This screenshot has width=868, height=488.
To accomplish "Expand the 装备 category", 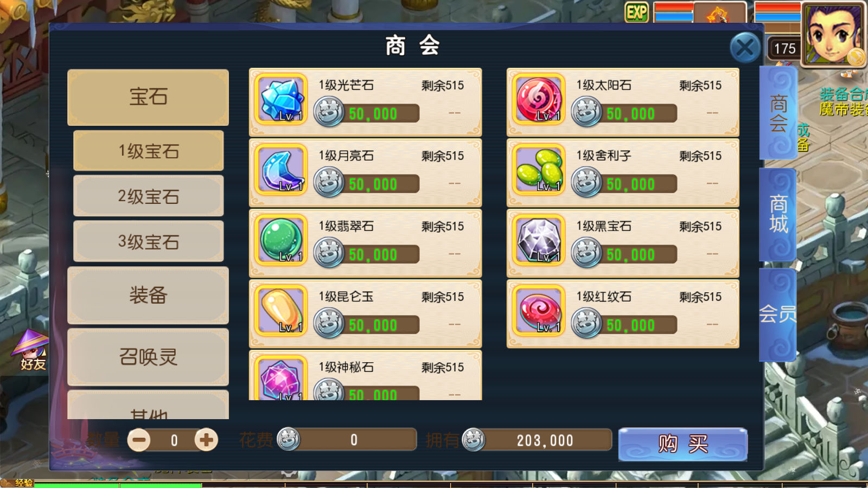I will pyautogui.click(x=148, y=296).
